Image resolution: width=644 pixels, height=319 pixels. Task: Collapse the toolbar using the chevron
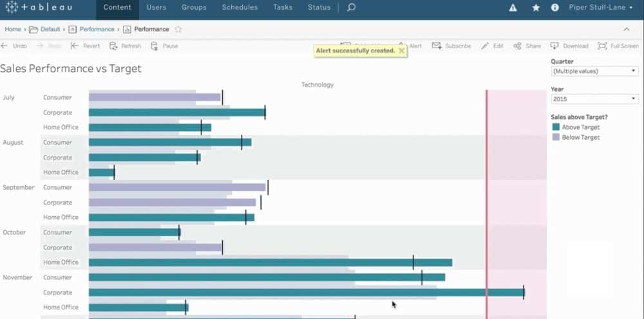[x=627, y=30]
